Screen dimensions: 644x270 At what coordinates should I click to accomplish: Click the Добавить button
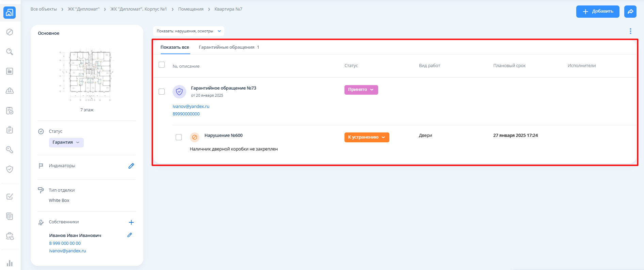(597, 12)
